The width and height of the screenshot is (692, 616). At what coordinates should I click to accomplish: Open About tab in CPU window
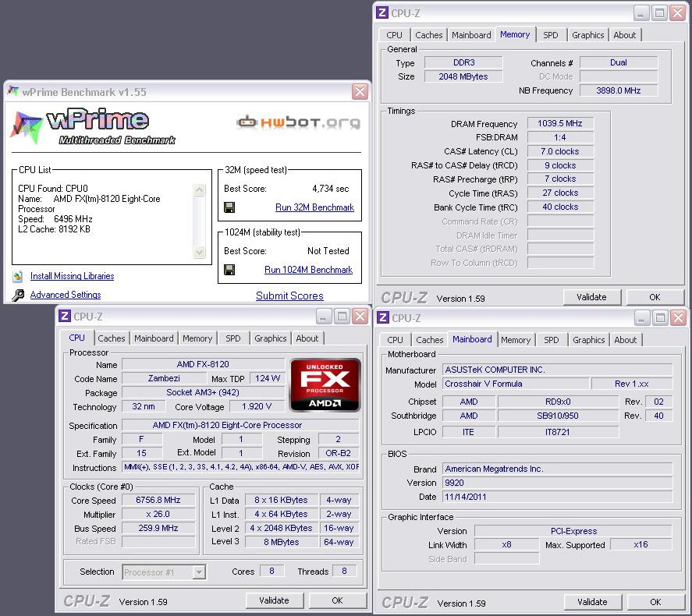tap(307, 338)
